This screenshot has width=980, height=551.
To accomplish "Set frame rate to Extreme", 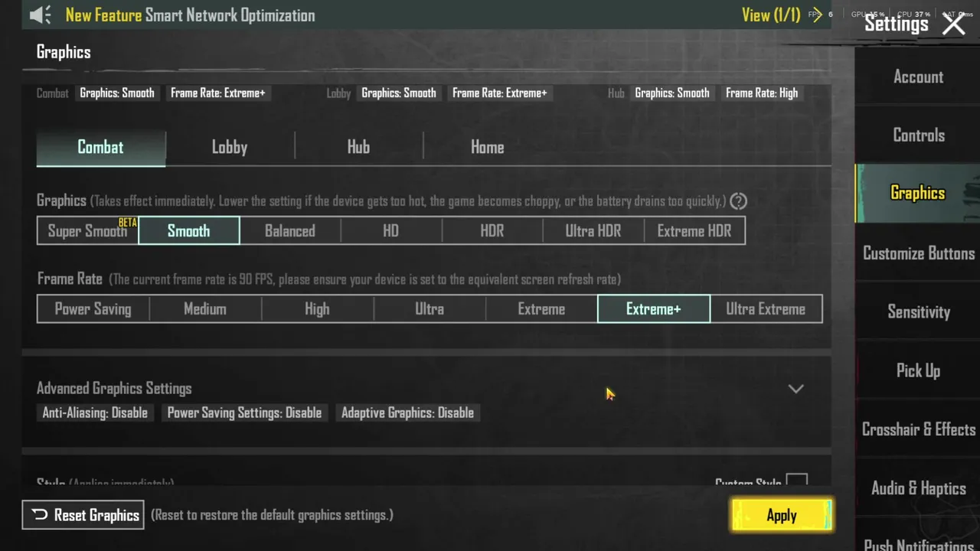I will point(541,309).
